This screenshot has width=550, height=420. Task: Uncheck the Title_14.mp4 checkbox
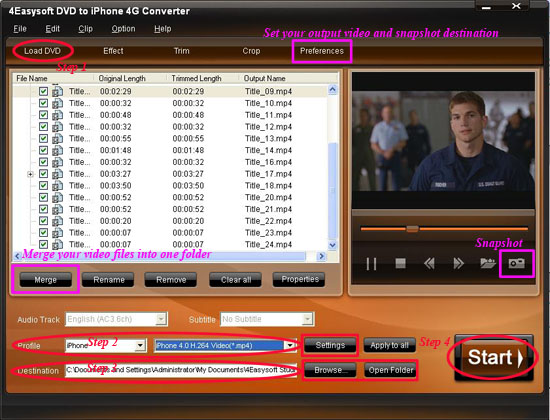pos(43,150)
